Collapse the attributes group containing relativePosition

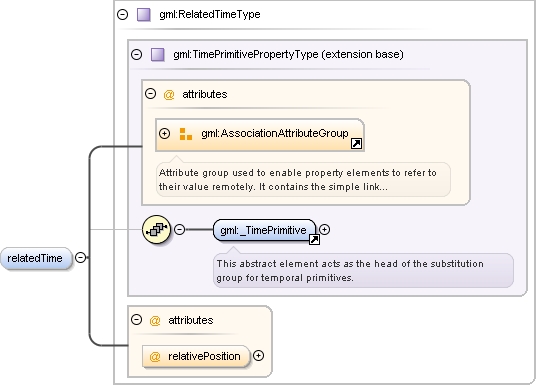pyautogui.click(x=136, y=320)
